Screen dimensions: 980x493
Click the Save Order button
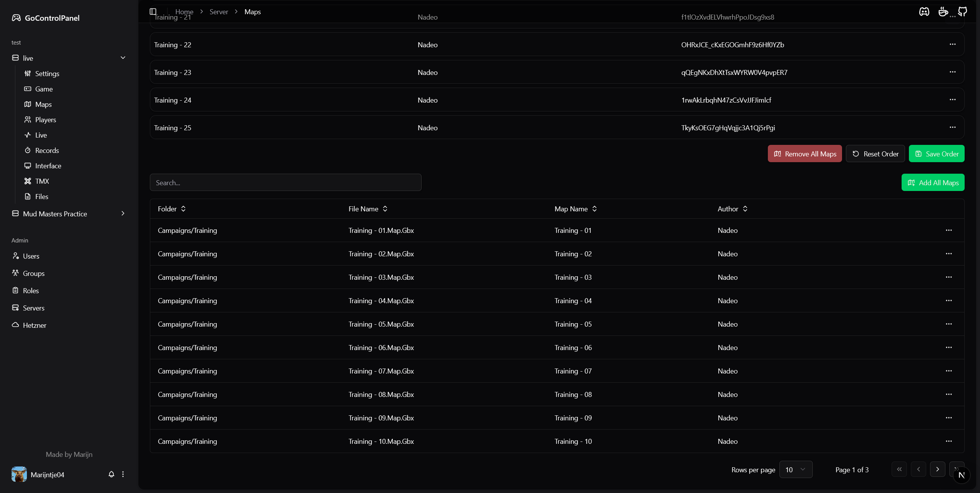[936, 154]
